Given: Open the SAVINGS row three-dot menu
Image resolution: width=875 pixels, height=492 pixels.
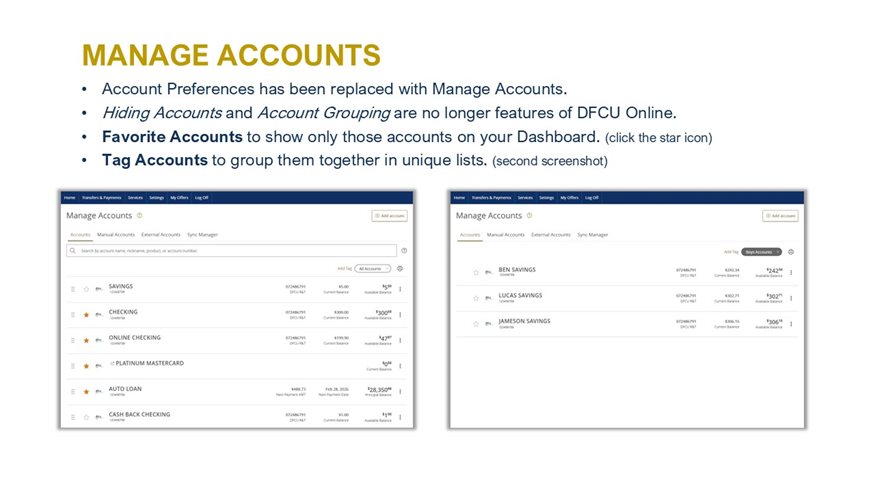Looking at the screenshot, I should point(401,289).
